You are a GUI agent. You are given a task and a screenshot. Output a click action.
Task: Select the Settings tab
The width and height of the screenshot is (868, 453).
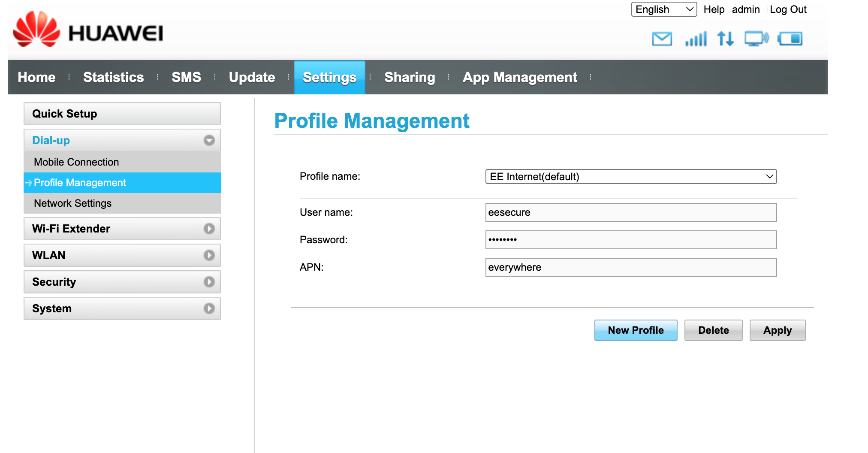click(x=329, y=77)
